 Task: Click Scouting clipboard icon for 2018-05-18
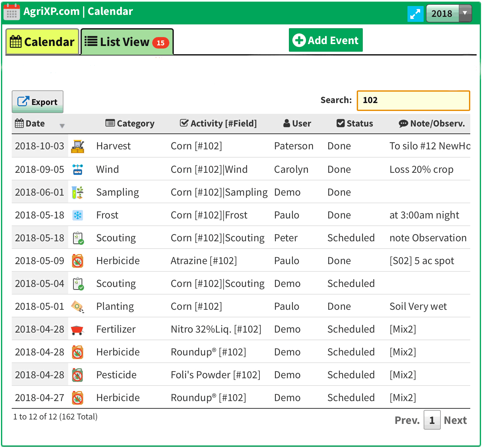[78, 238]
